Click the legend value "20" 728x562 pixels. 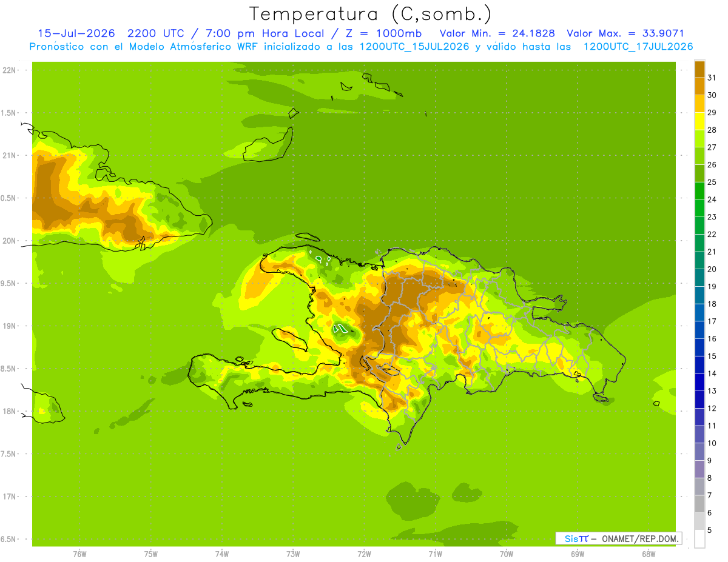pos(712,269)
